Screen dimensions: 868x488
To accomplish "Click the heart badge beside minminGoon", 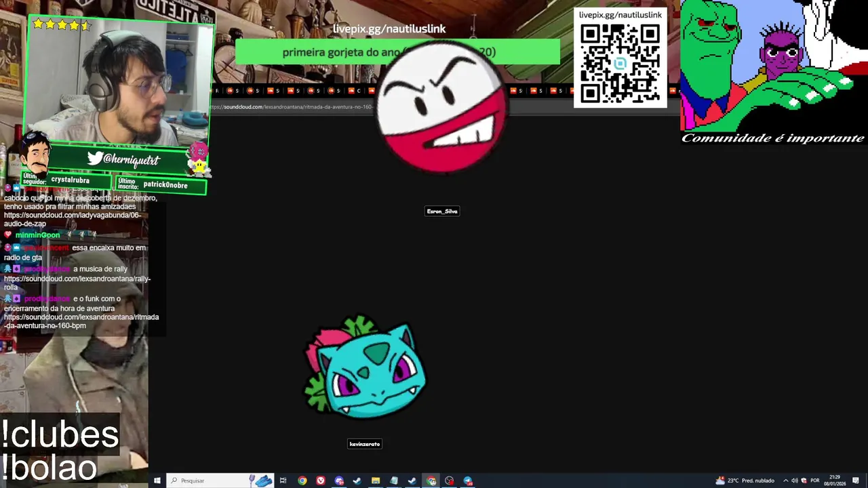I will point(7,235).
